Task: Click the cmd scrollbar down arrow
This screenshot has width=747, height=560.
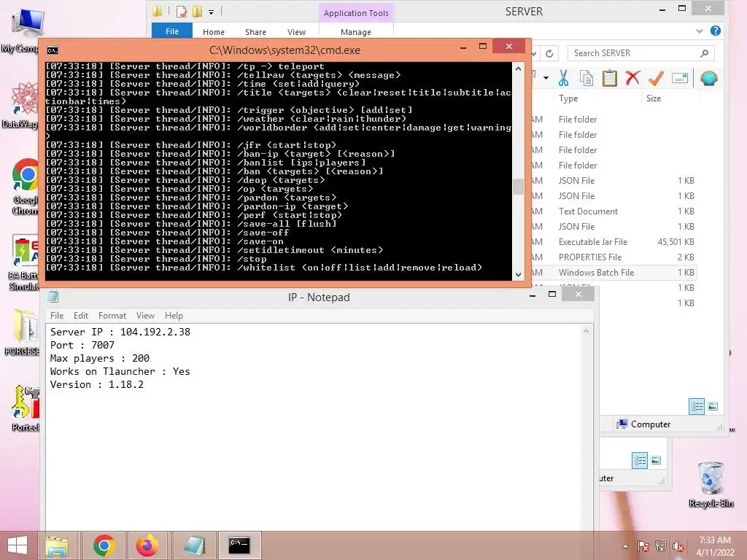Action: tap(519, 274)
